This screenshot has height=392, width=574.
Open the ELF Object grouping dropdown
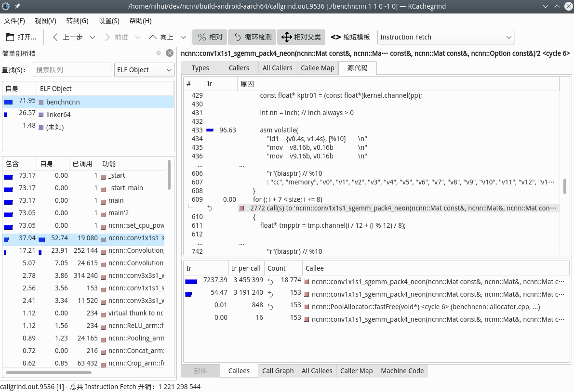144,70
